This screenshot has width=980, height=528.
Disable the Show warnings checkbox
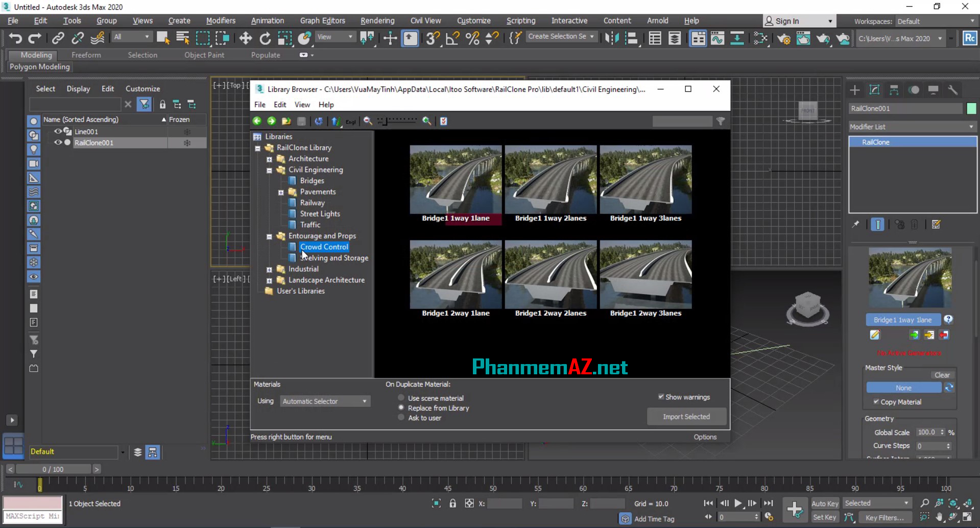click(661, 396)
